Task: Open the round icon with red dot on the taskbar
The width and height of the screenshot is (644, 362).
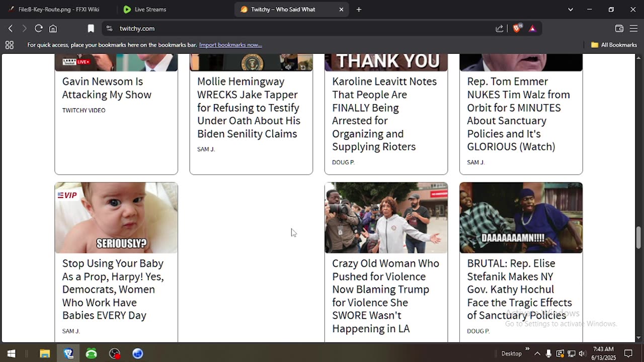Action: click(115, 353)
